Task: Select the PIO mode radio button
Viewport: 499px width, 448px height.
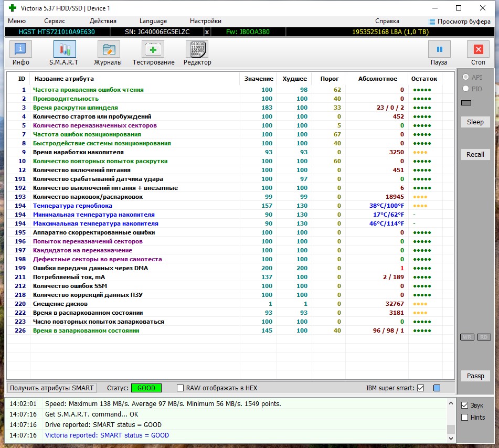Action: coord(465,89)
